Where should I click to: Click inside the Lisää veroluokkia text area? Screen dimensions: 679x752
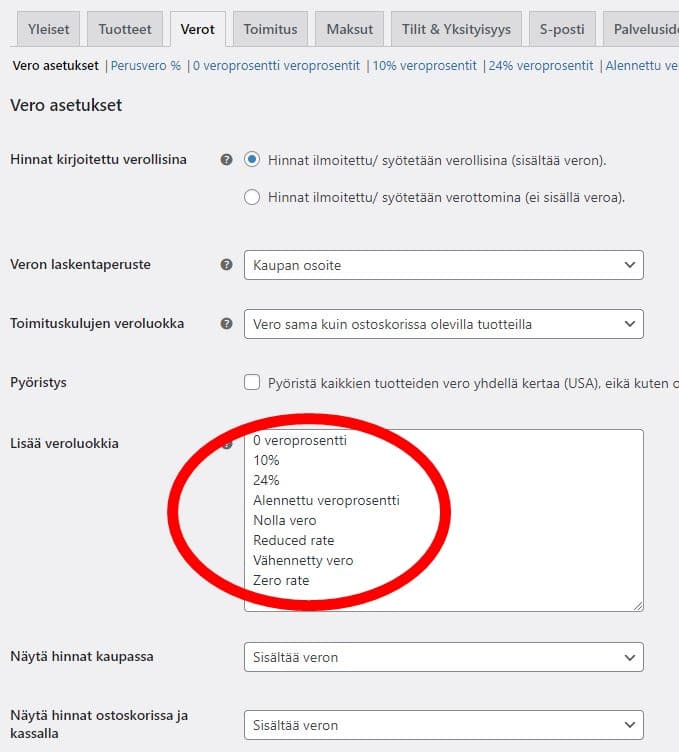[x=443, y=520]
